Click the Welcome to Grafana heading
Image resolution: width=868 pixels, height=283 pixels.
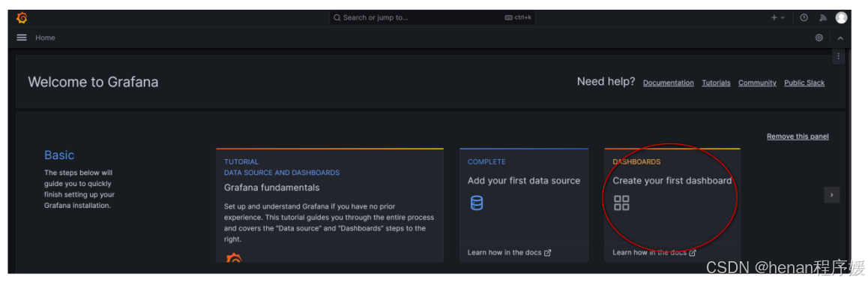click(x=93, y=82)
